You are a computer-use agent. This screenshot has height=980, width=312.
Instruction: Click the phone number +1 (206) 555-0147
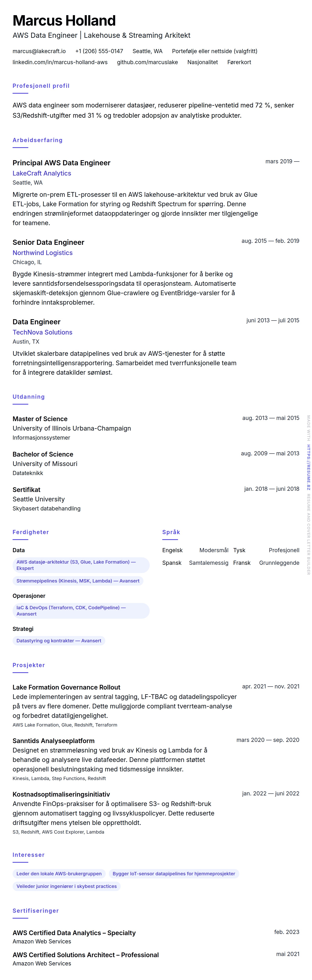[99, 51]
